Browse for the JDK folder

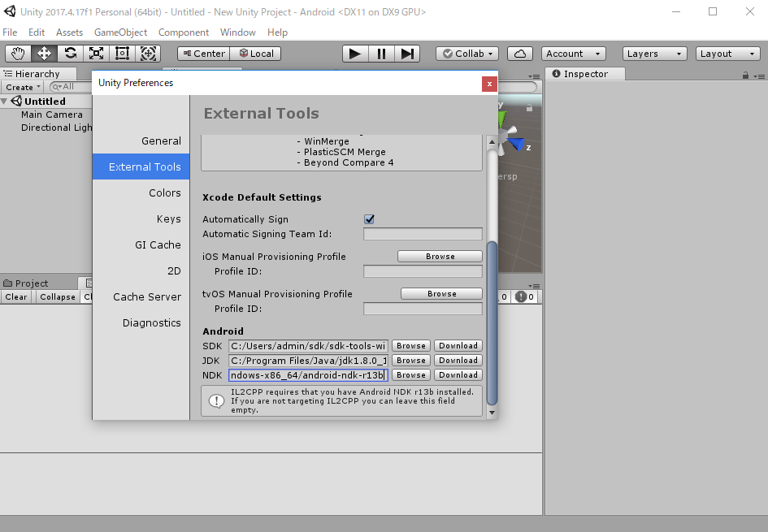pyautogui.click(x=411, y=361)
